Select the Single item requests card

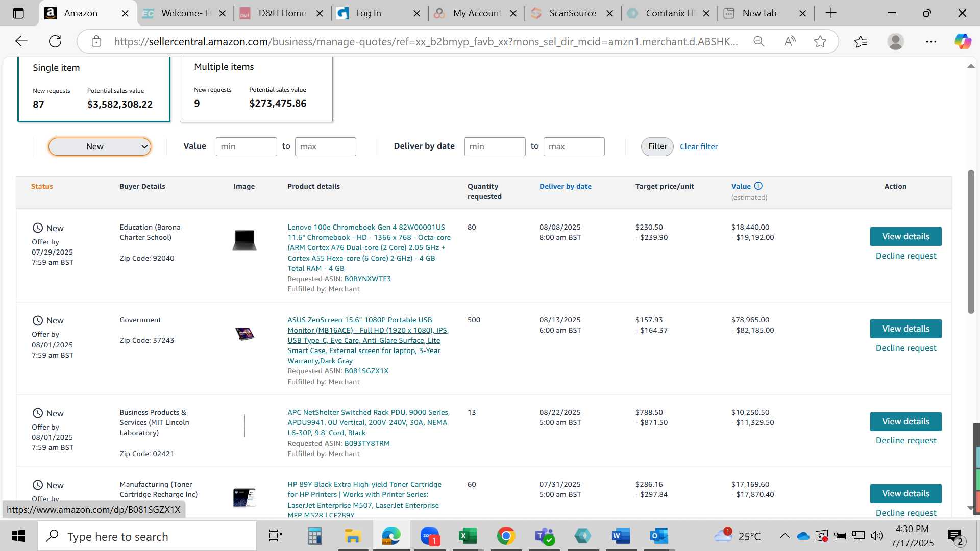tap(94, 89)
